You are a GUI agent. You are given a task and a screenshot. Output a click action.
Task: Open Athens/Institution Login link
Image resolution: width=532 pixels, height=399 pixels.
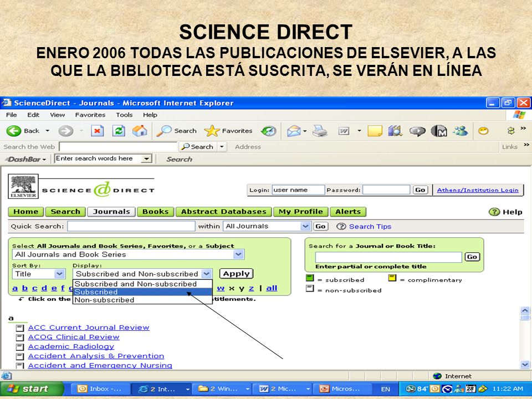click(x=478, y=190)
